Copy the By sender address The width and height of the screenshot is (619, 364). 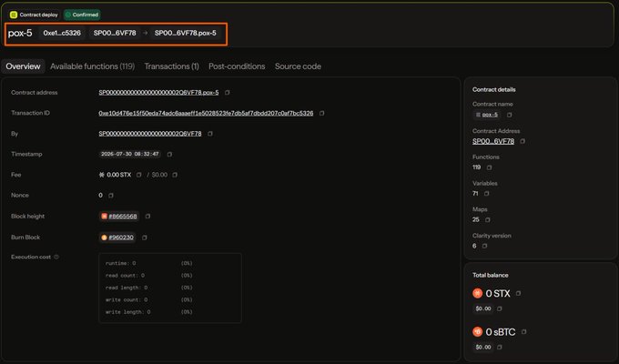(210, 134)
